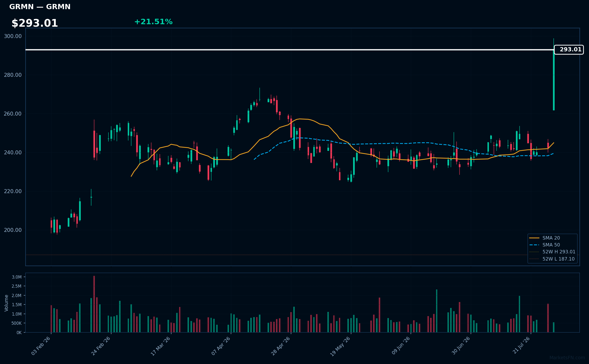Viewport: 589px width, 364px height.
Task: Click the MarketsFN.com watermark link
Action: (x=567, y=358)
